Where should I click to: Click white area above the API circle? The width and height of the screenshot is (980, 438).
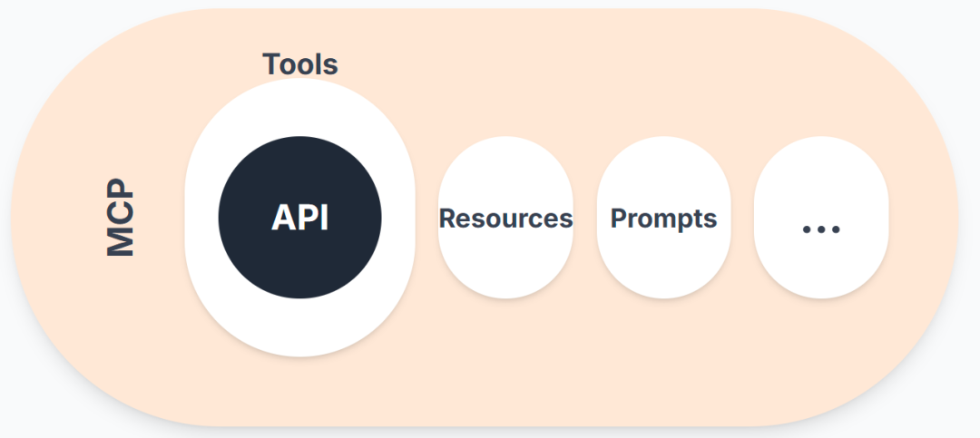coord(300,108)
